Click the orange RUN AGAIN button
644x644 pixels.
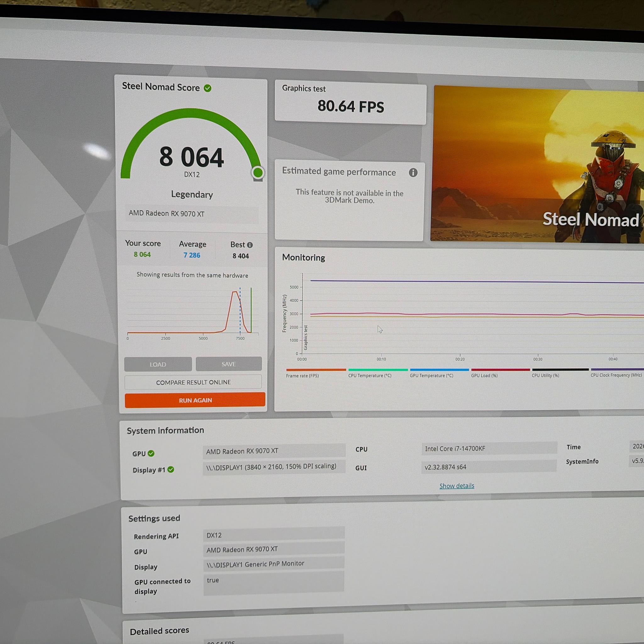point(195,400)
